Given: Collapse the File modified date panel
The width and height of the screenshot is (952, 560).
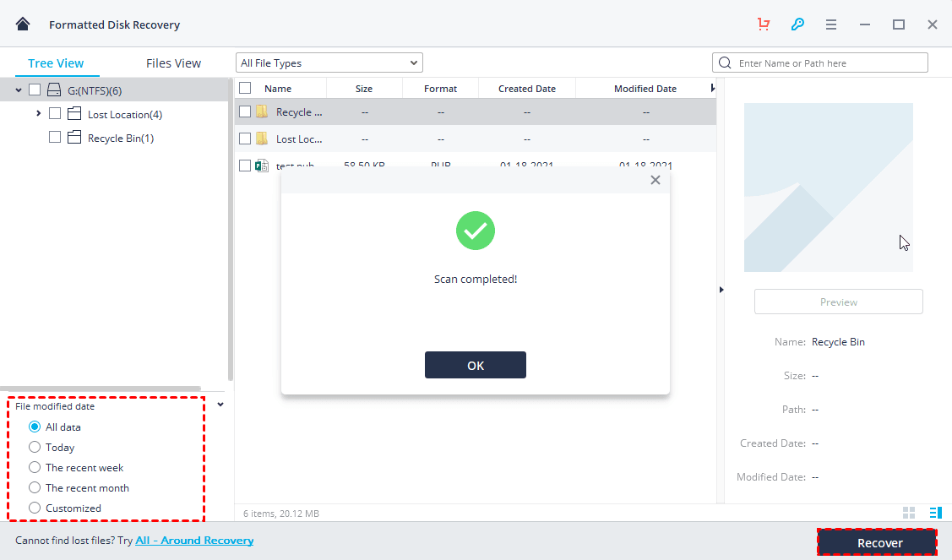Looking at the screenshot, I should pos(220,404).
